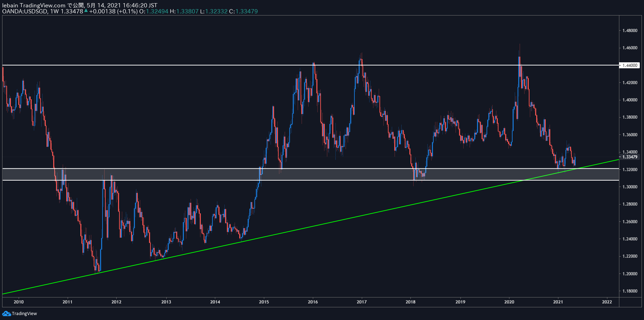Click the TradingView cloud logo icon
The width and height of the screenshot is (644, 320).
pyautogui.click(x=6, y=313)
